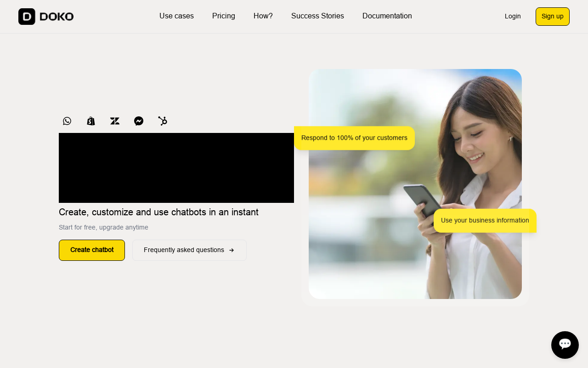Image resolution: width=588 pixels, height=368 pixels.
Task: Click the Create chatbot button
Action: tap(92, 250)
